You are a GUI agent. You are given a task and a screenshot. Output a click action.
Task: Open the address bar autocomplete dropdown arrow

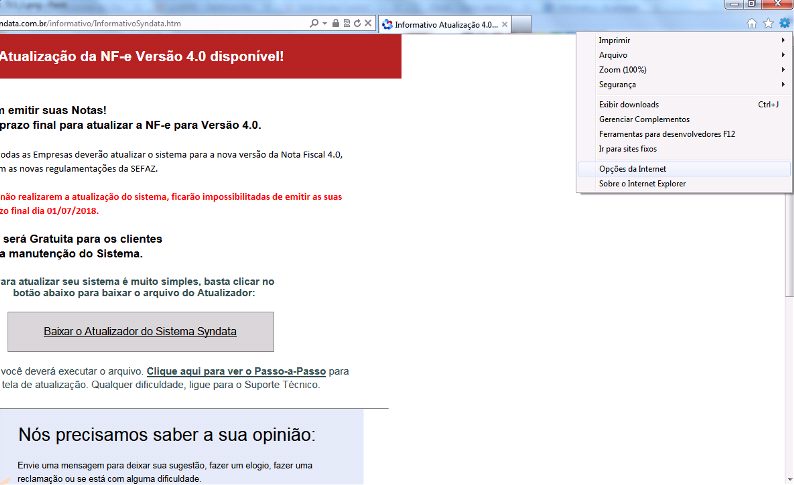click(325, 23)
